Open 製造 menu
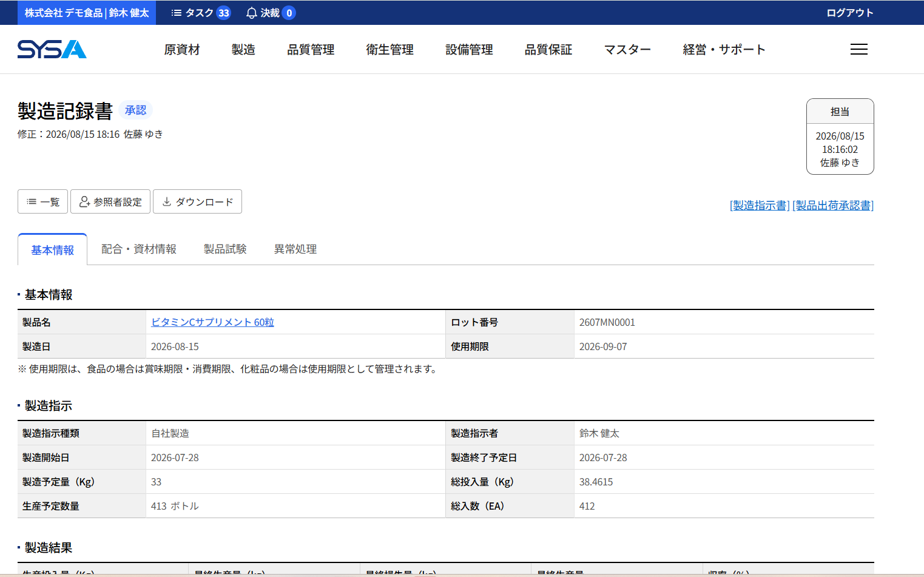 click(243, 50)
